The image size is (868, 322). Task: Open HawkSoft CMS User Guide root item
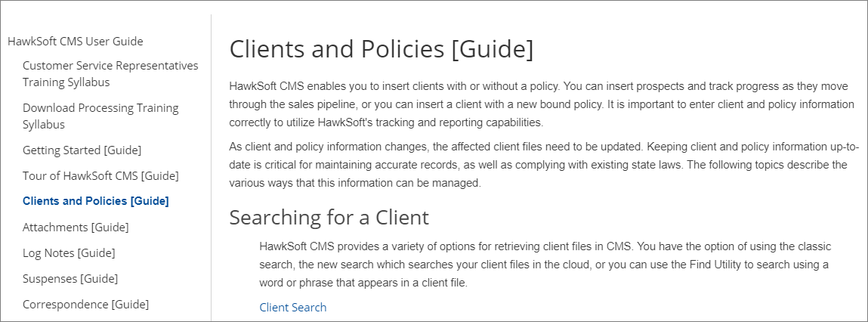coord(76,41)
